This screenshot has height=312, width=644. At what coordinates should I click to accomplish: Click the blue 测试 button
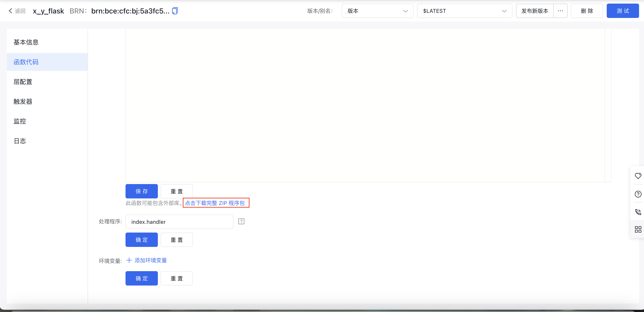click(x=622, y=11)
